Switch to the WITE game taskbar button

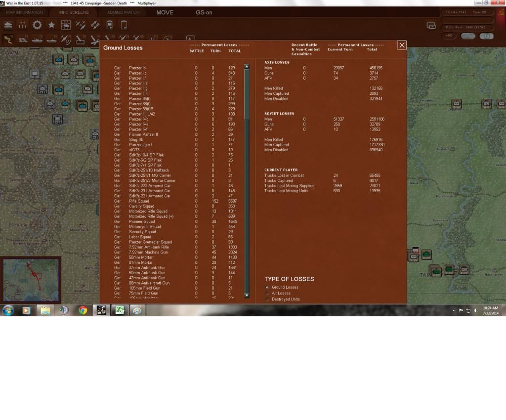101,310
